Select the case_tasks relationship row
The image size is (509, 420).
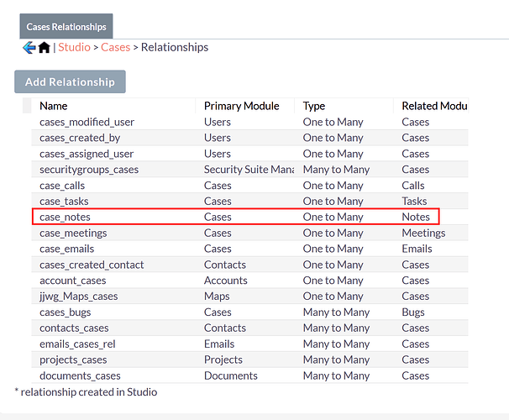[64, 202]
